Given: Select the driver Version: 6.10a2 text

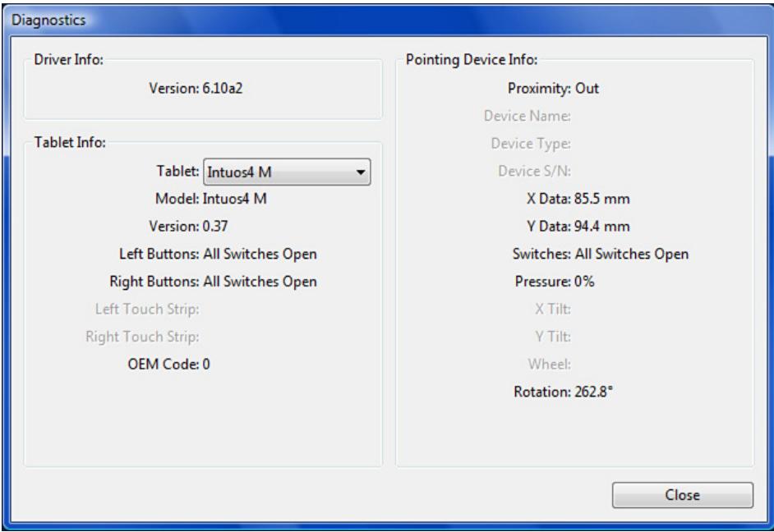Looking at the screenshot, I should (x=196, y=88).
